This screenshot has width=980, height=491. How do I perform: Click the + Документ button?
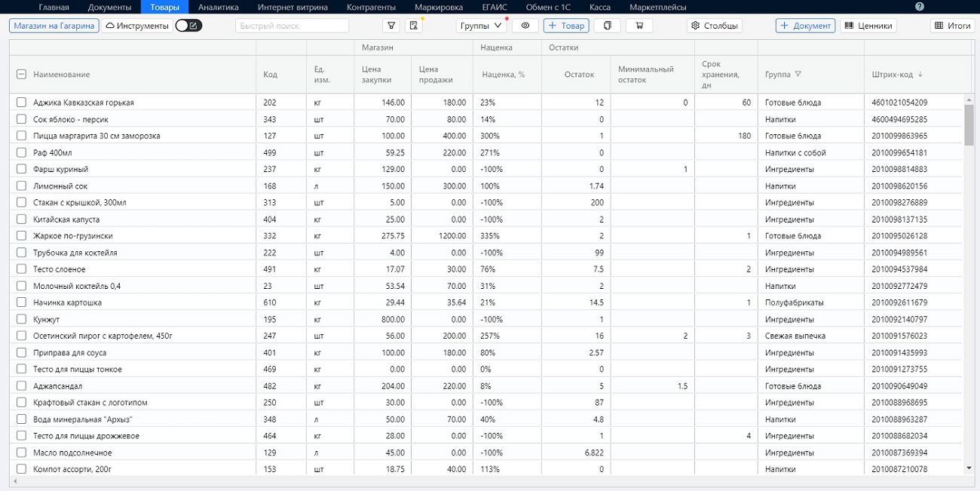click(x=805, y=26)
